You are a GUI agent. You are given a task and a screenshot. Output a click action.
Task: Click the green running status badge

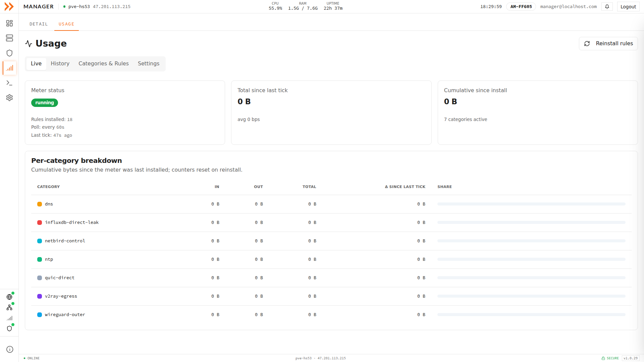[45, 103]
